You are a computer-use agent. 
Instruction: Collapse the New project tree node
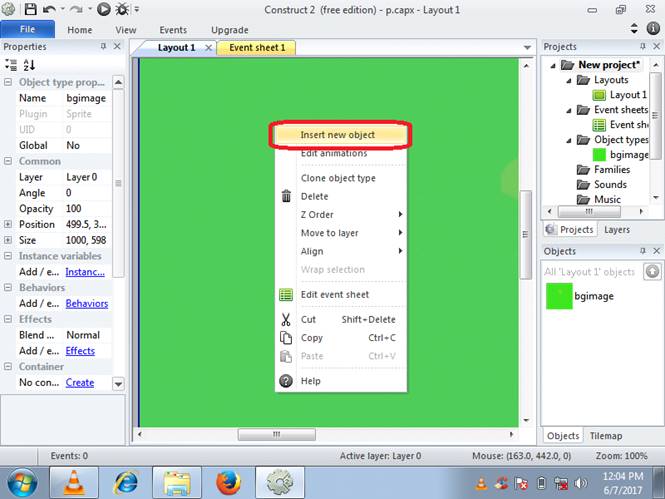(553, 65)
